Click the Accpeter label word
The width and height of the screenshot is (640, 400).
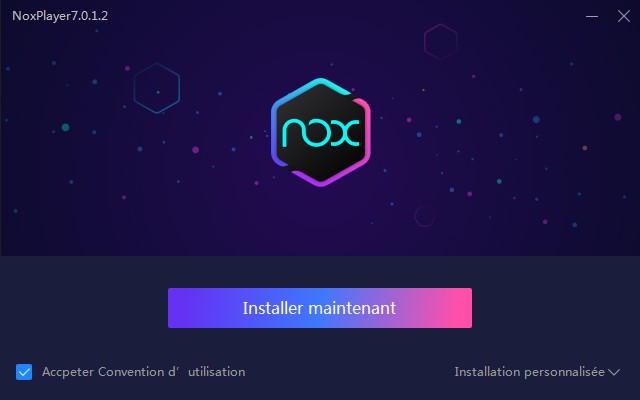click(x=68, y=372)
